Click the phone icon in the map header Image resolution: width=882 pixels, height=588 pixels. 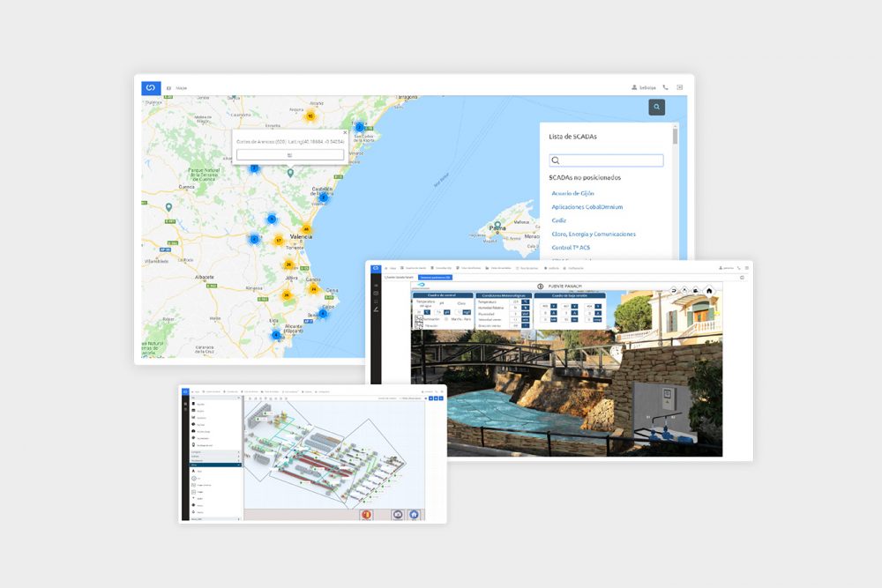coord(665,87)
